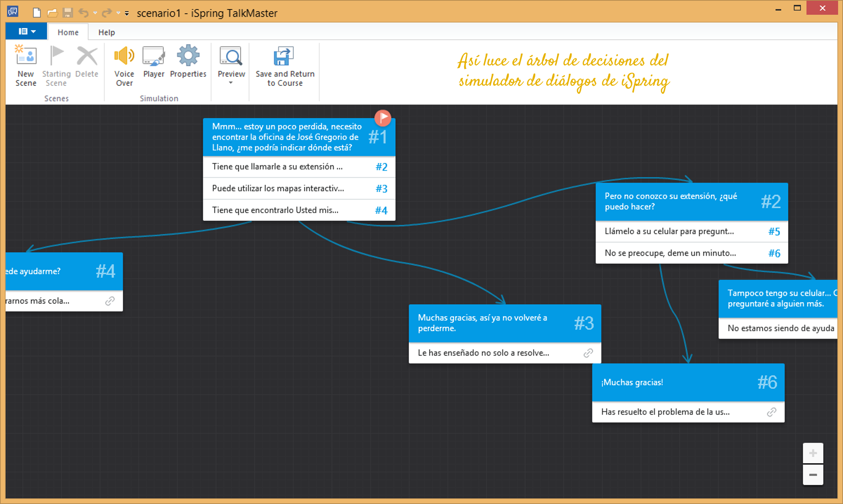Click the Preview magnifier icon

(x=231, y=57)
